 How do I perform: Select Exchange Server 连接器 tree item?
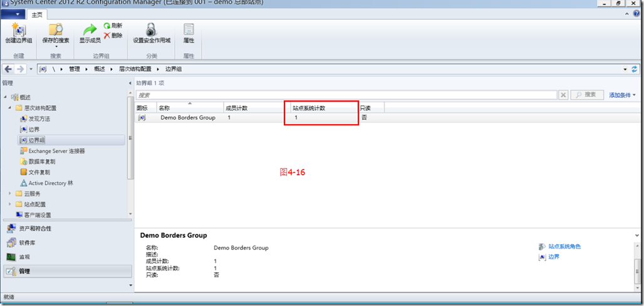point(53,151)
